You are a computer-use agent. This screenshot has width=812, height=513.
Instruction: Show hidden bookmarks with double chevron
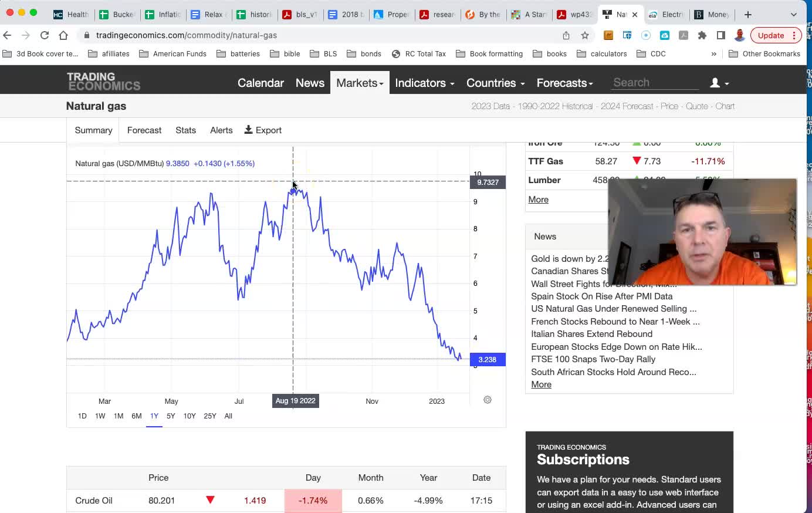[714, 53]
